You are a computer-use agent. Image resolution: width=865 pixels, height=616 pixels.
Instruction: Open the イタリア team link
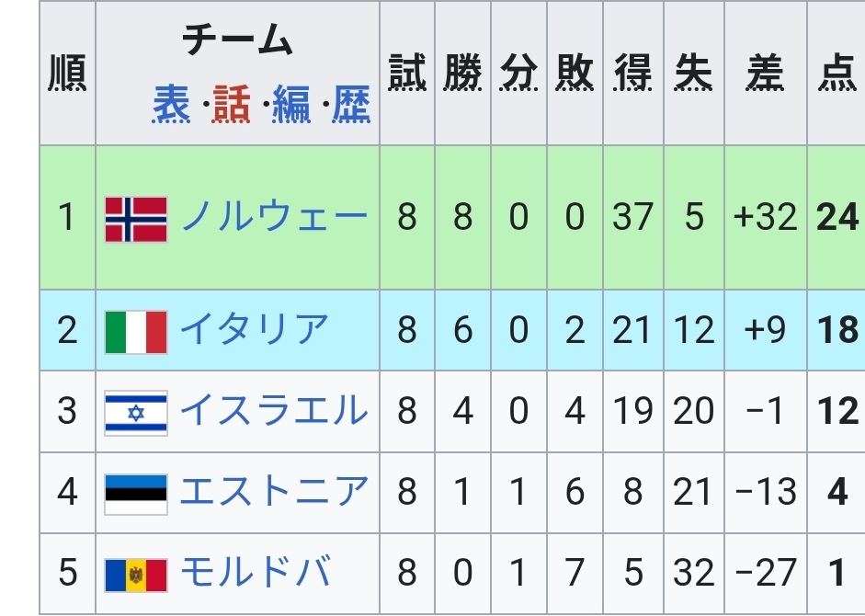255,329
